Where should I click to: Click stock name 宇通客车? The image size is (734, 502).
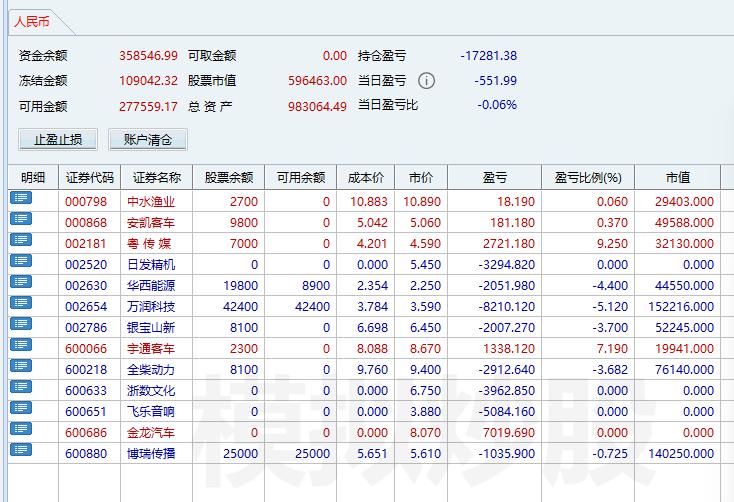(x=151, y=349)
